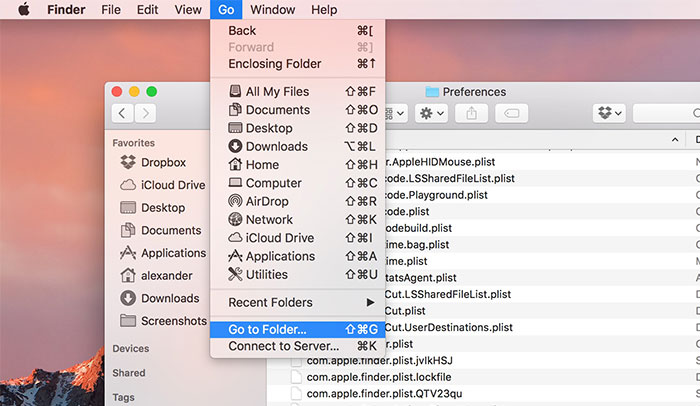Open the Dropbox toolbar dropdown
This screenshot has height=406, width=700.
point(609,113)
